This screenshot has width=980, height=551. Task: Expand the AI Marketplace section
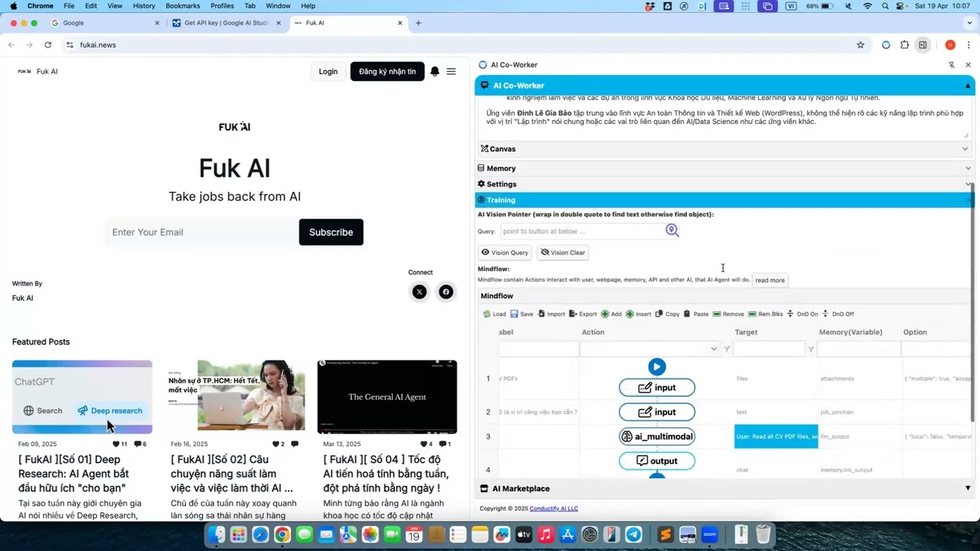(725, 488)
